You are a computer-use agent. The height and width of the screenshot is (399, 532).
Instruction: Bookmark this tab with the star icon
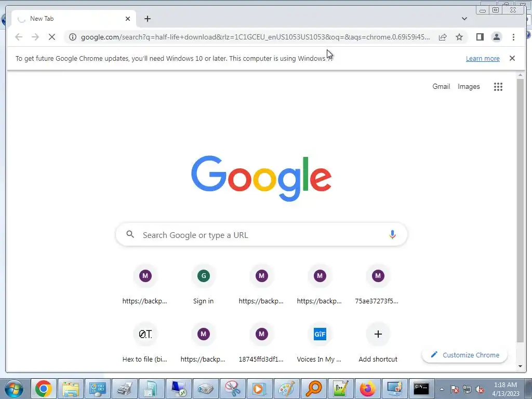click(x=459, y=37)
